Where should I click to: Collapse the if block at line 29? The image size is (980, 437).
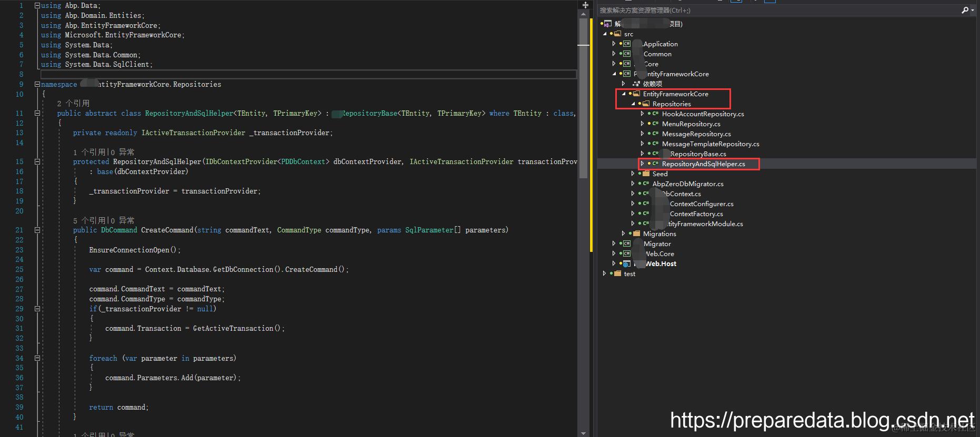[x=37, y=309]
